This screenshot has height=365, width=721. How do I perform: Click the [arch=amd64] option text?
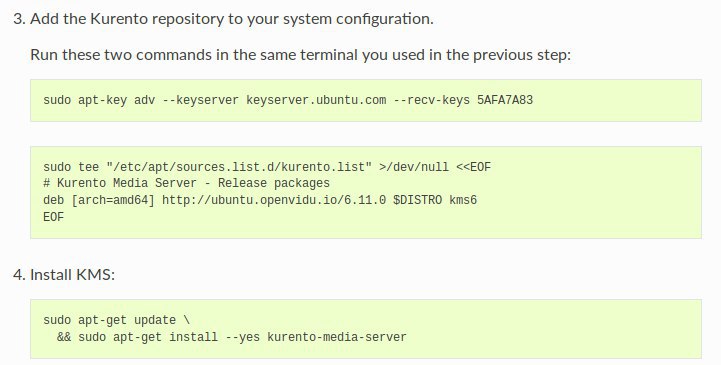pyautogui.click(x=113, y=200)
